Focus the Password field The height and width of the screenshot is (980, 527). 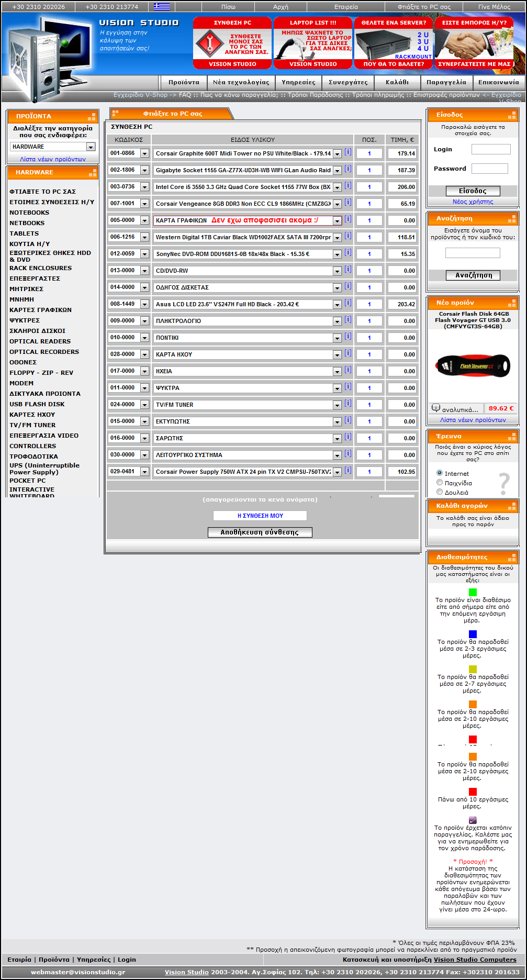[490, 169]
